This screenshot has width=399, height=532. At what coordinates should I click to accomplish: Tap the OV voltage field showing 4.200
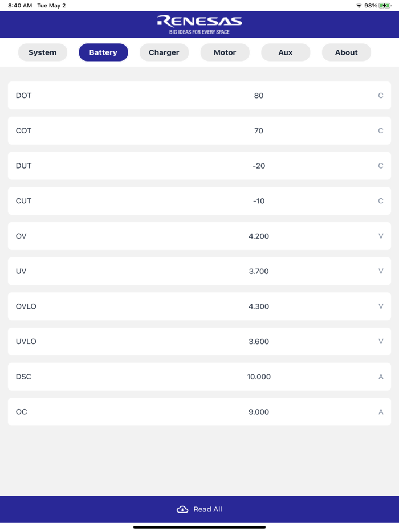258,236
